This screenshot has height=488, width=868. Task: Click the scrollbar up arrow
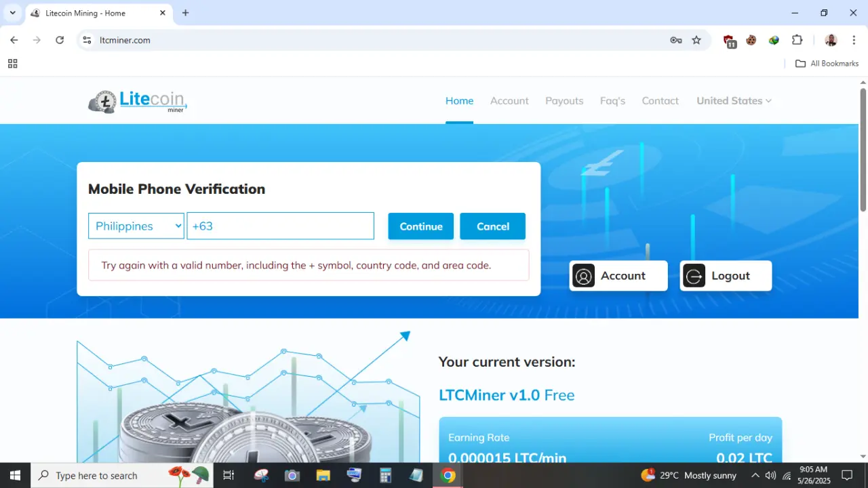[x=863, y=82]
